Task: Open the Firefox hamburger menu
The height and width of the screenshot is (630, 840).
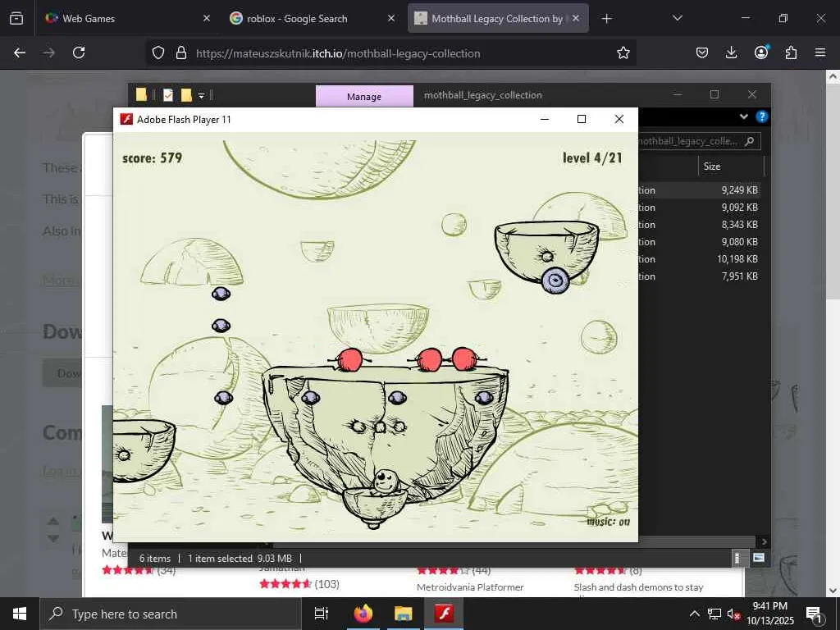Action: tap(820, 52)
